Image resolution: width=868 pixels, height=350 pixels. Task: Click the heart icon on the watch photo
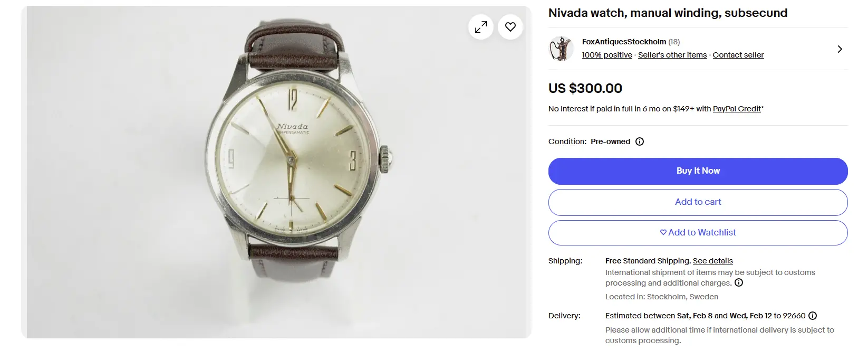click(510, 27)
